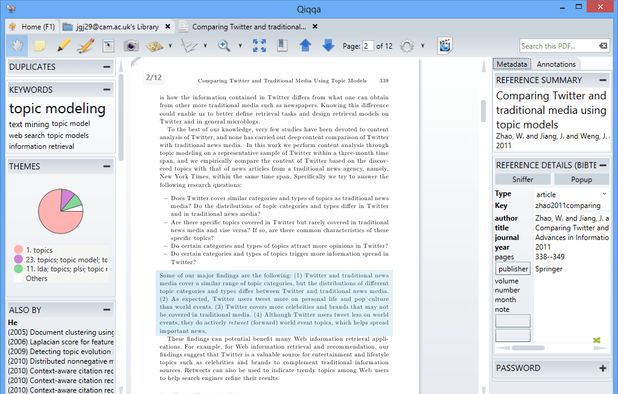Open dropdown arrow beside gear icon
The width and height of the screenshot is (618, 394).
[423, 46]
